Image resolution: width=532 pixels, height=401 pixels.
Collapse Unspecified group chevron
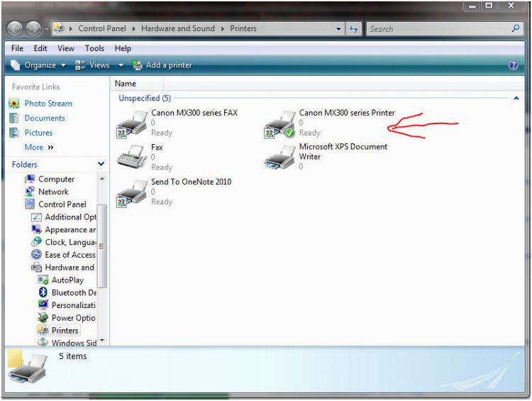516,98
